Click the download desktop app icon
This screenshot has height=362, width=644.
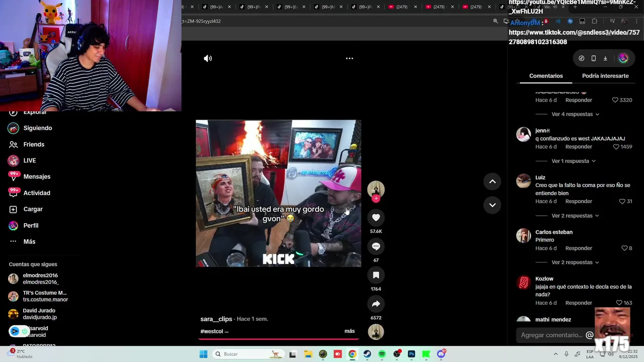(605, 58)
